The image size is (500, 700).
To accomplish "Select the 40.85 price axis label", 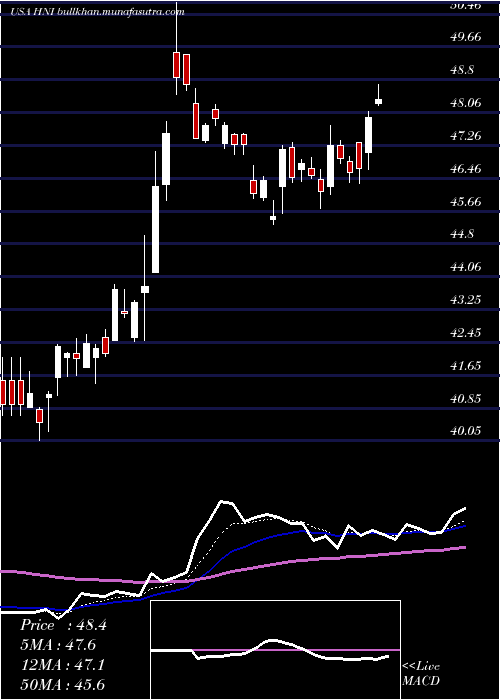I will pos(466,399).
